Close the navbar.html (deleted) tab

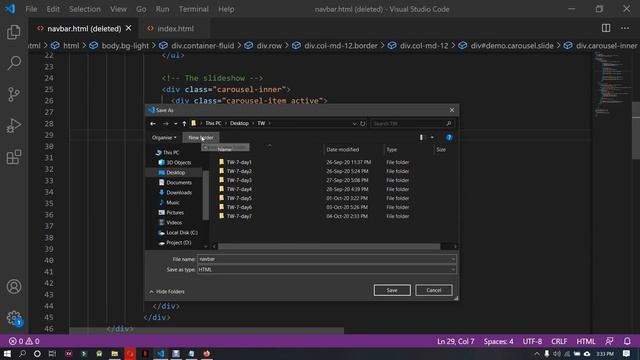coord(129,28)
